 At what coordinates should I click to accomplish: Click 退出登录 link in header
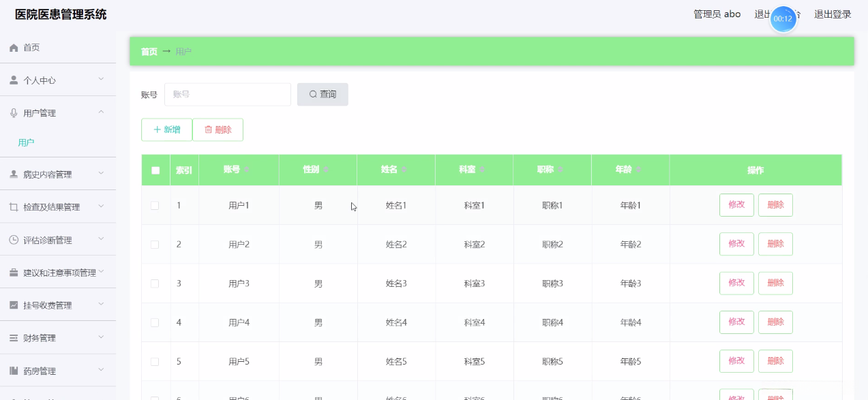click(x=833, y=14)
